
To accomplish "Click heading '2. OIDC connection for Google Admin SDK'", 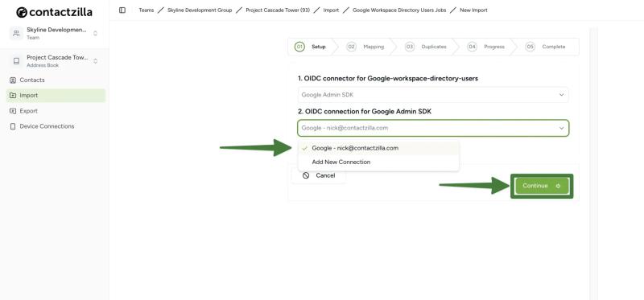I will 365,112.
